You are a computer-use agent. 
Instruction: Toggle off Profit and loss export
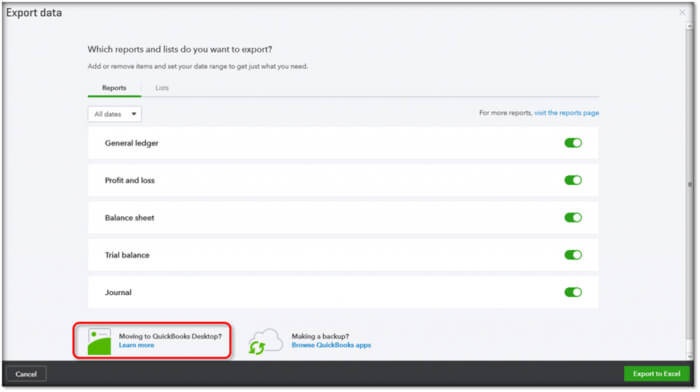click(x=573, y=180)
